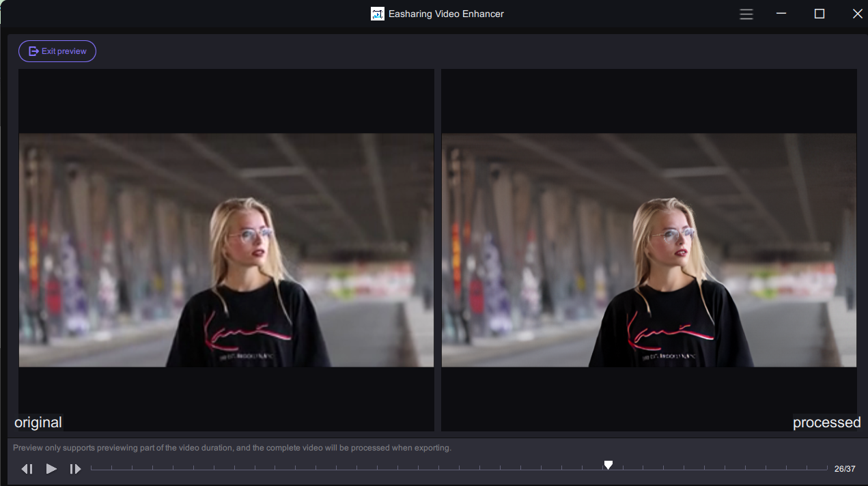
Task: Click the 26/37 frame counter
Action: 845,469
